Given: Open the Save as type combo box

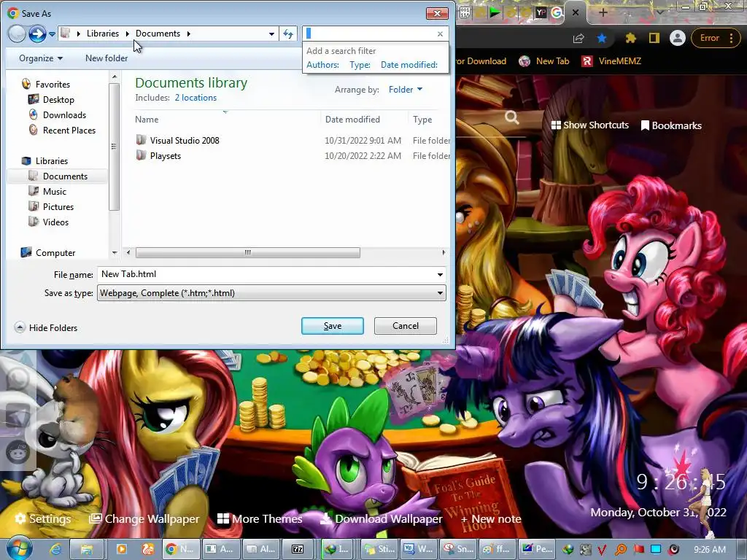Looking at the screenshot, I should [271, 293].
